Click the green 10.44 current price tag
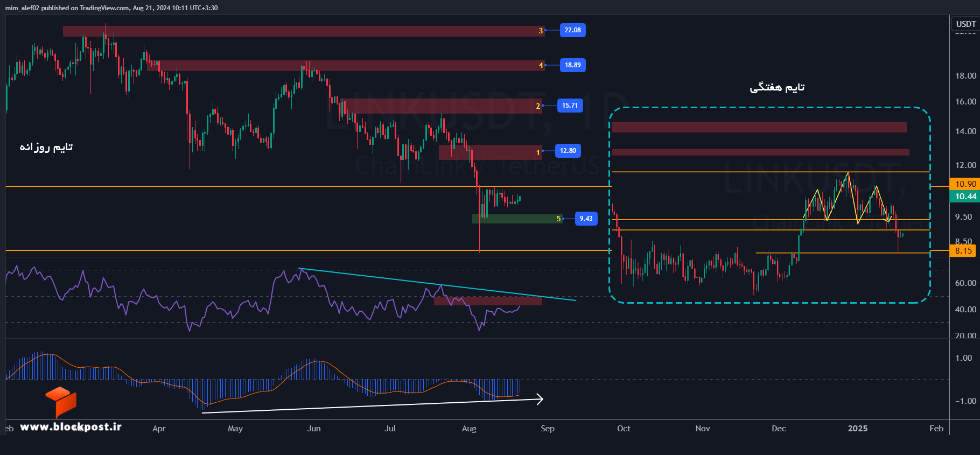 point(965,197)
